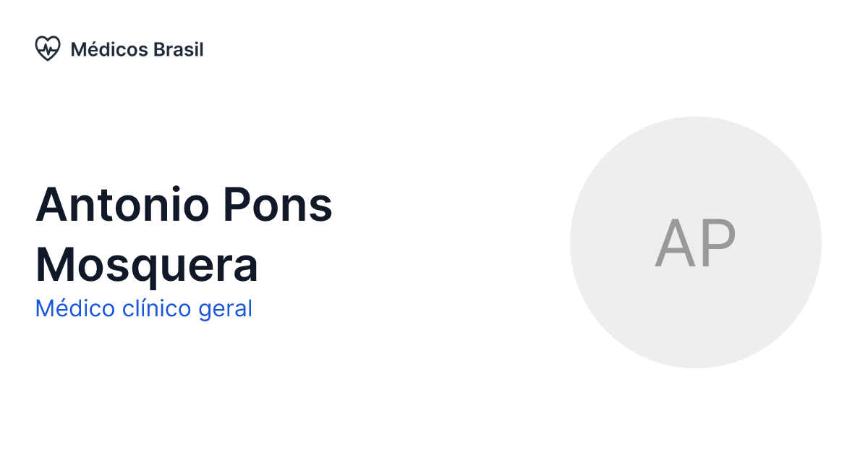Click the heartbeat line inside the heart logo
This screenshot has height=456, width=868.
click(48, 50)
